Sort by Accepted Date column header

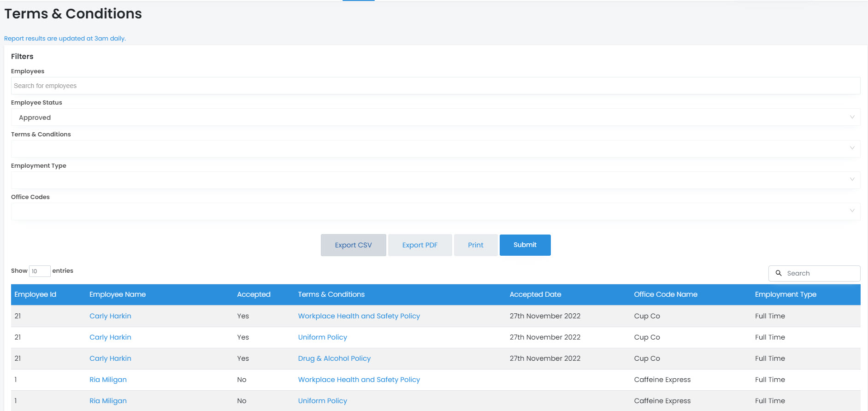pyautogui.click(x=535, y=294)
